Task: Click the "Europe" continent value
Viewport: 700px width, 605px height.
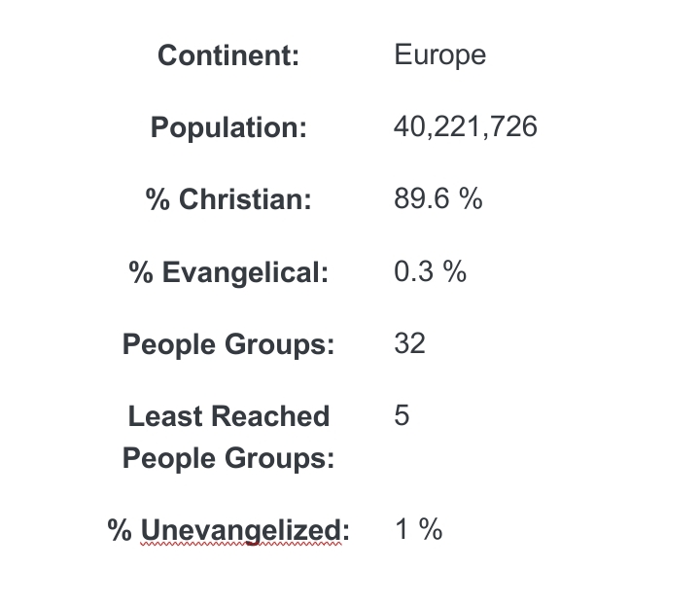Action: point(439,54)
